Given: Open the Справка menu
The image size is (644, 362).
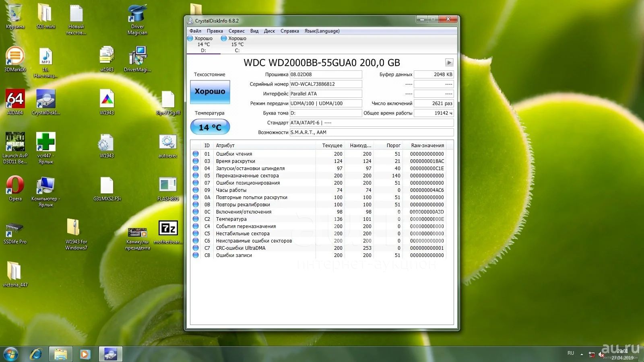Looking at the screenshot, I should (289, 31).
